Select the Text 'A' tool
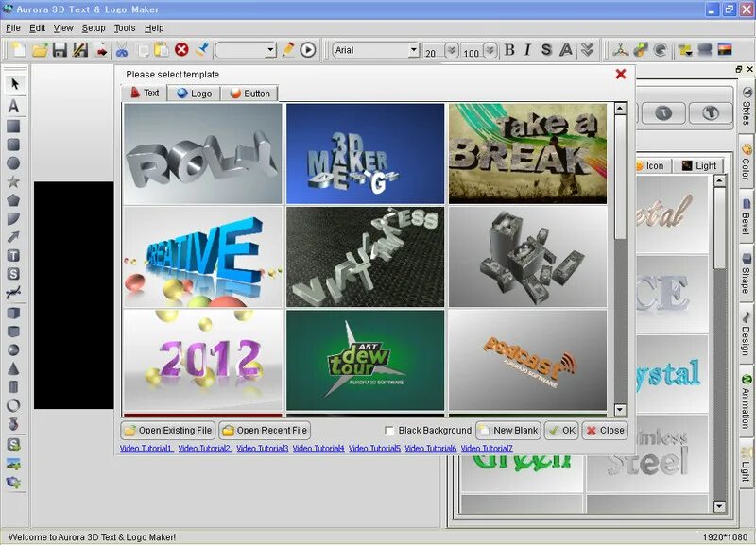 pos(13,106)
